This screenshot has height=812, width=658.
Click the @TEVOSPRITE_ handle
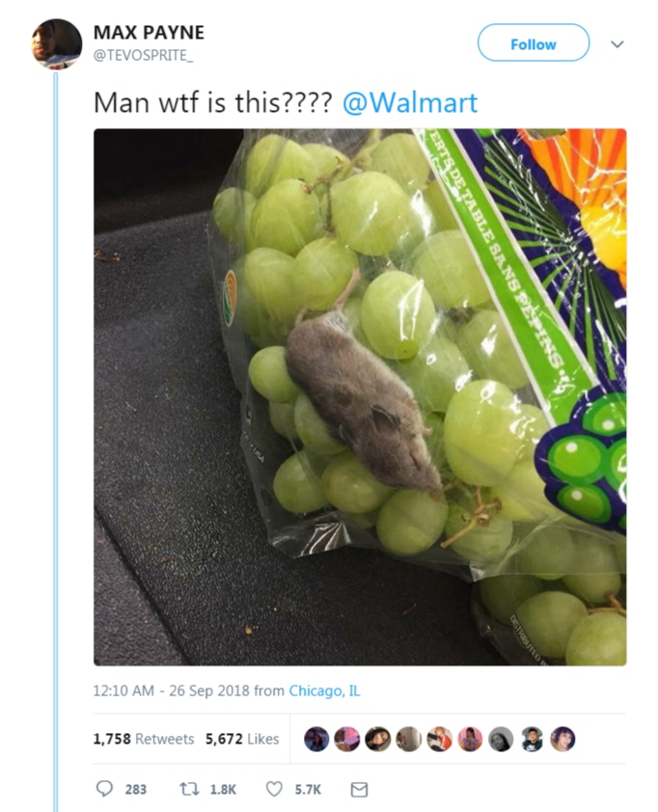tap(143, 55)
